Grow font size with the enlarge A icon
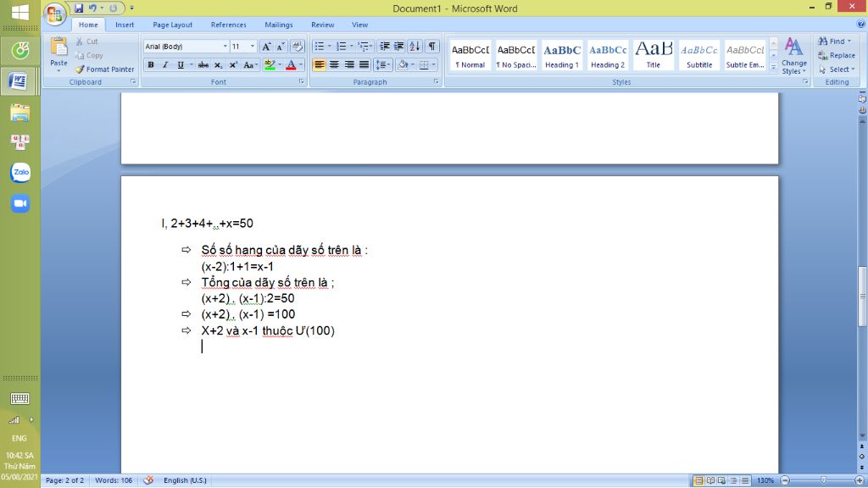 [265, 47]
